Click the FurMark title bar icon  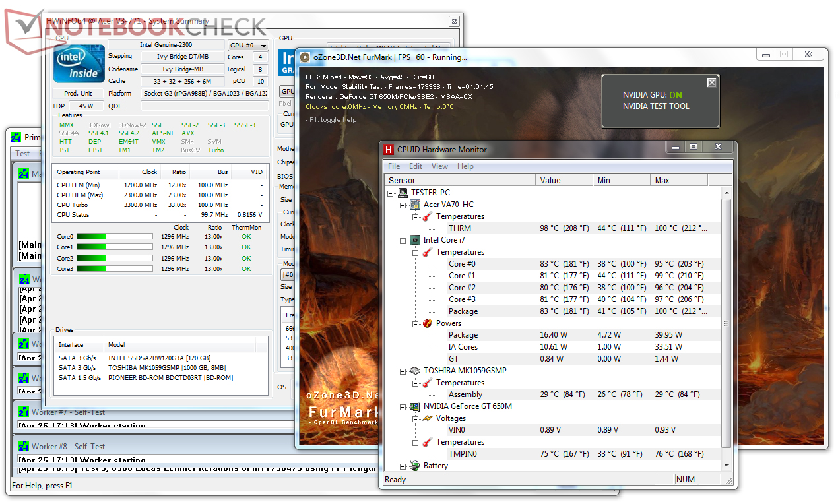305,57
